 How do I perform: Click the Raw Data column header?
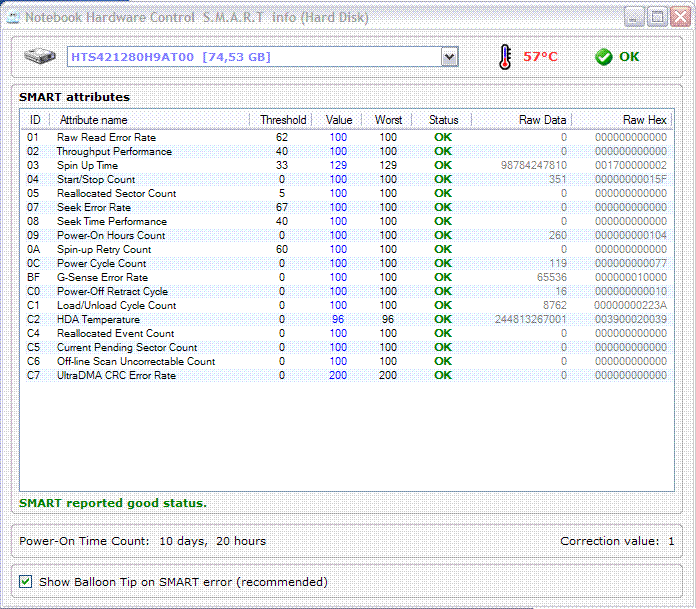[522, 120]
